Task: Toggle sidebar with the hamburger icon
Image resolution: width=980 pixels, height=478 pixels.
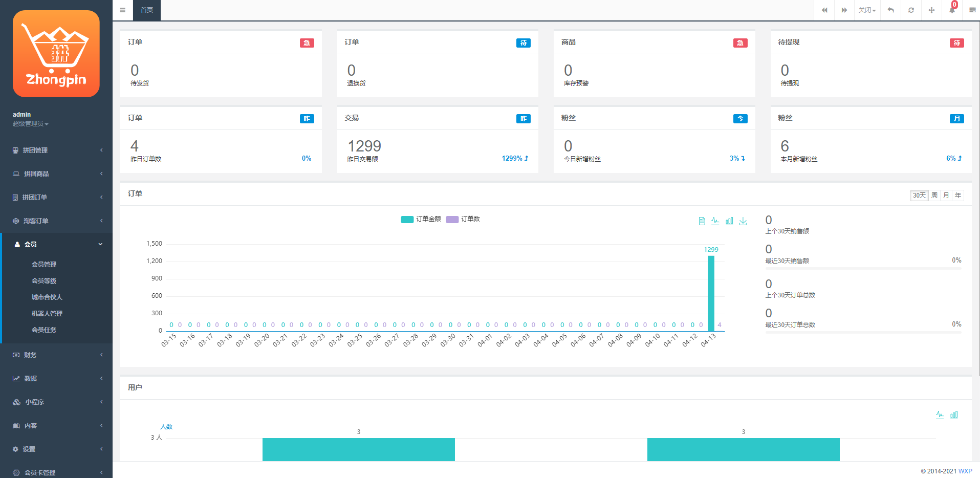Action: (122, 10)
